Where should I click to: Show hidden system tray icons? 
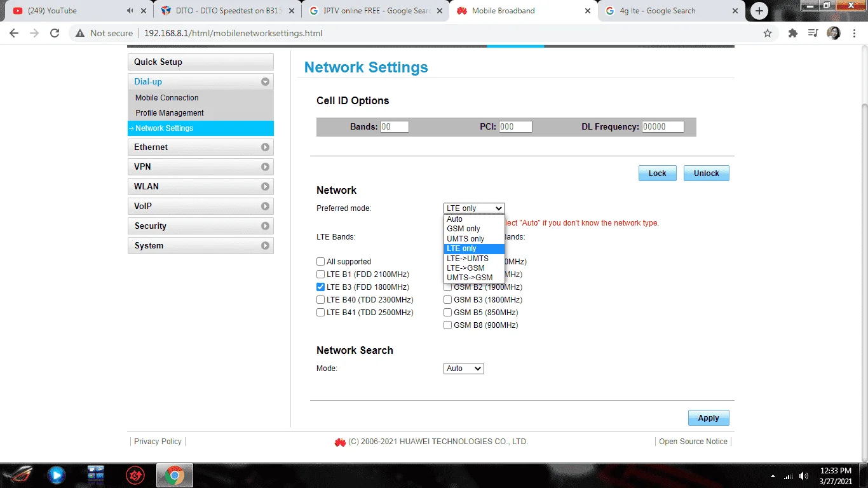(773, 476)
